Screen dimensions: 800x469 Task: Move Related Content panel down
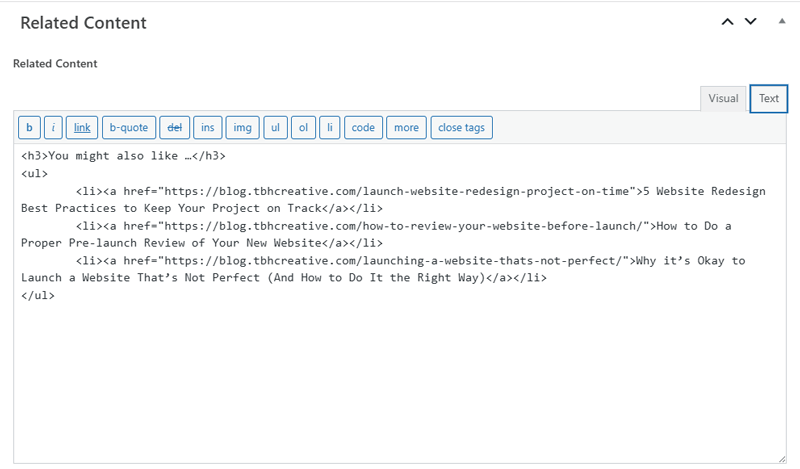coord(751,22)
